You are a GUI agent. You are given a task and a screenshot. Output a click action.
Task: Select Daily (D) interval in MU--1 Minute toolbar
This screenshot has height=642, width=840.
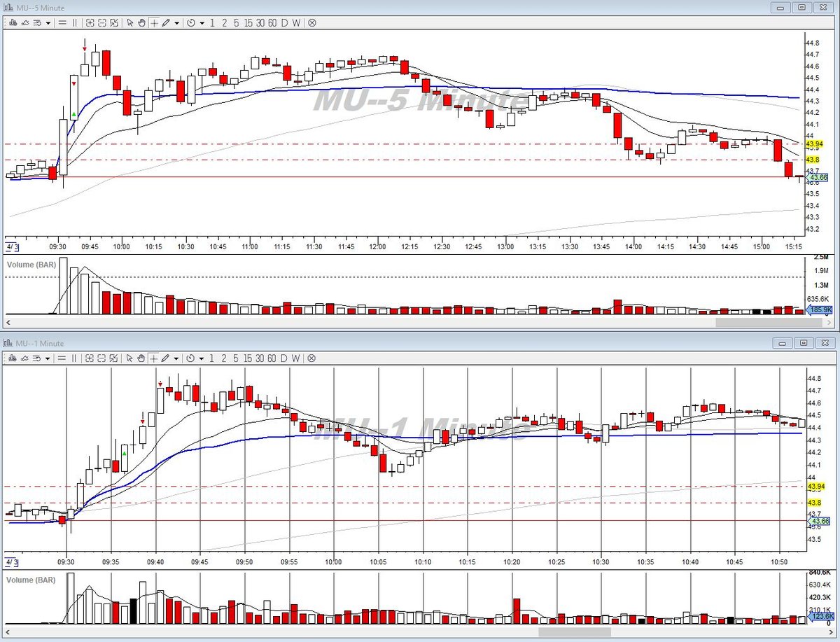284,357
